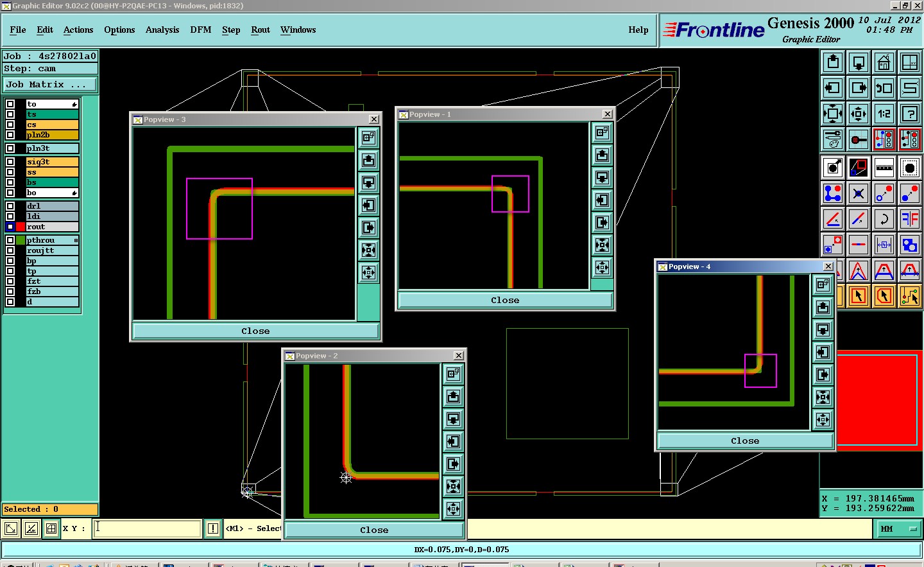Toggle the checkbox for layer pthrou
Screen dimensions: 924x567
tap(10, 240)
